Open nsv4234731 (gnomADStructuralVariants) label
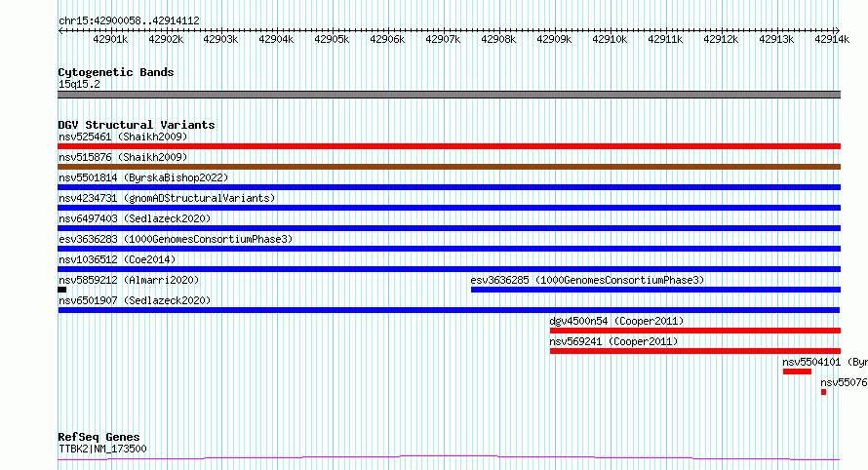The image size is (868, 470). (167, 198)
